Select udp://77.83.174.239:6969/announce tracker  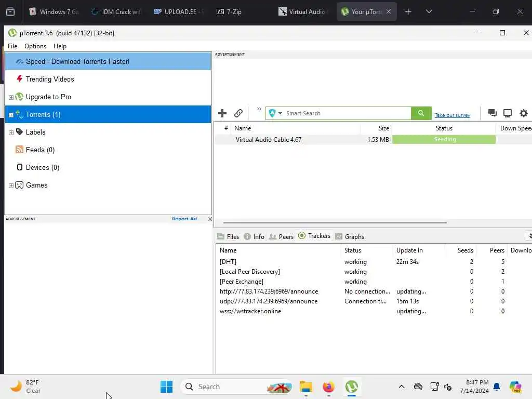coord(374,301)
